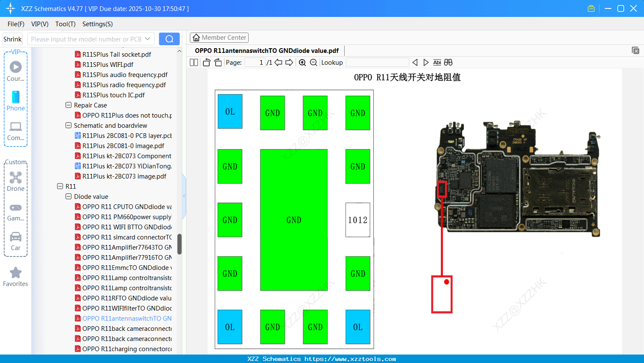Rotate the PDF page clockwise
The width and height of the screenshot is (644, 363).
pos(218,62)
